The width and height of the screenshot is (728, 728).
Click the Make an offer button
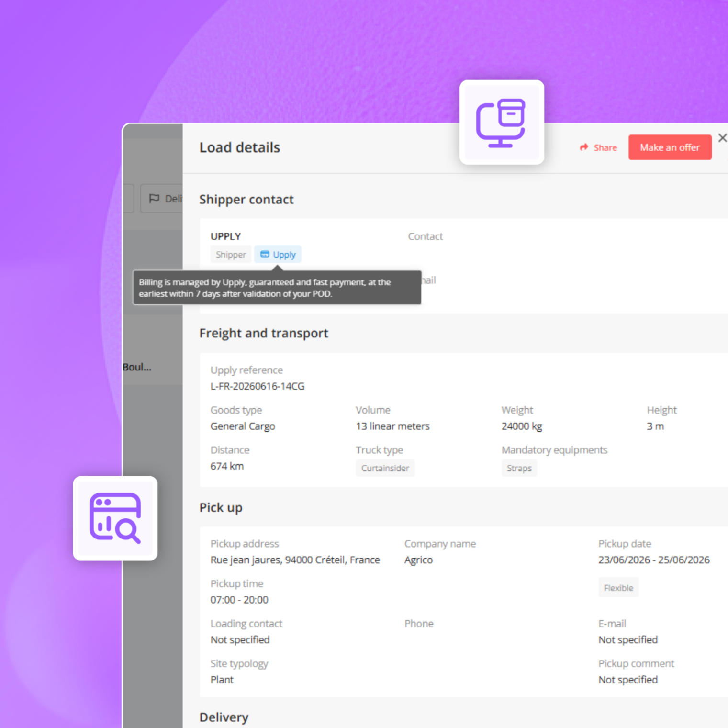(670, 147)
